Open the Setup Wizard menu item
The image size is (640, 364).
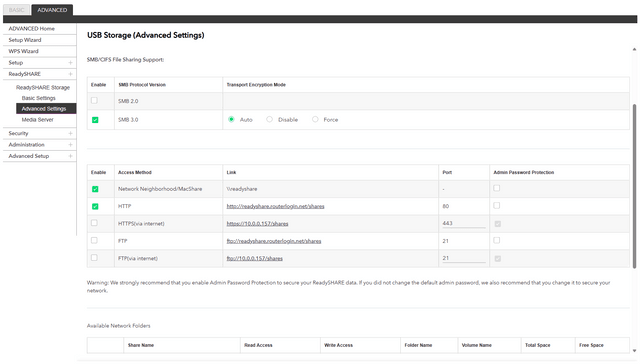click(x=25, y=40)
